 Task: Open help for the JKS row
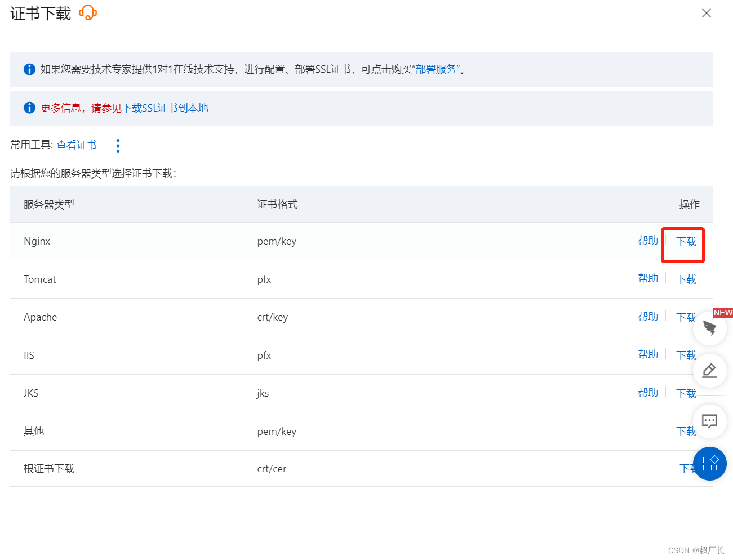(648, 393)
